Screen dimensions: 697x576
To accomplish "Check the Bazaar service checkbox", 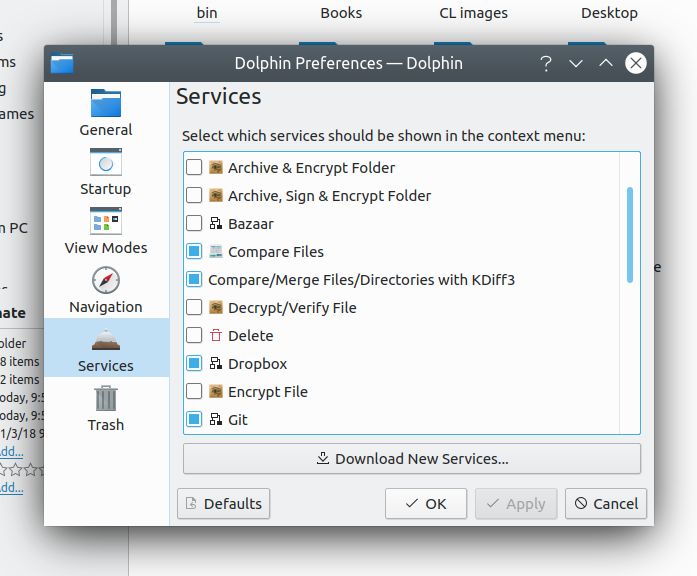I will (x=194, y=224).
